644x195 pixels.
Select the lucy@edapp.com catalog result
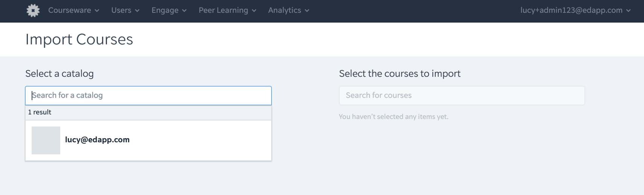click(x=148, y=140)
